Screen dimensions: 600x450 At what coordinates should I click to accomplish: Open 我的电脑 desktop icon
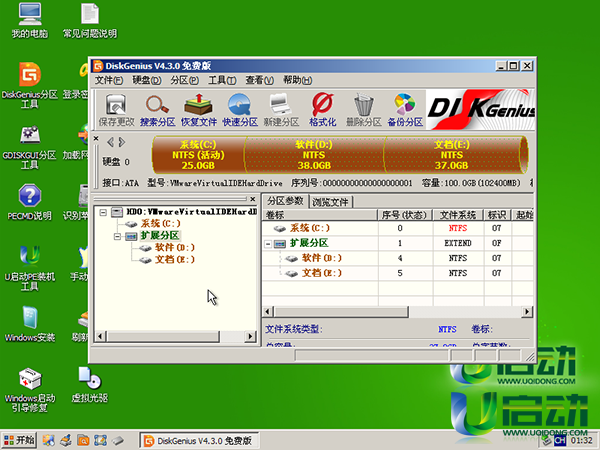click(30, 21)
